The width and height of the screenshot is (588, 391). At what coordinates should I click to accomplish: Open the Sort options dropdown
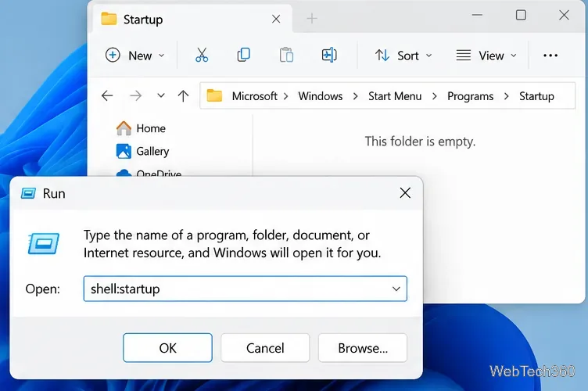tap(403, 56)
